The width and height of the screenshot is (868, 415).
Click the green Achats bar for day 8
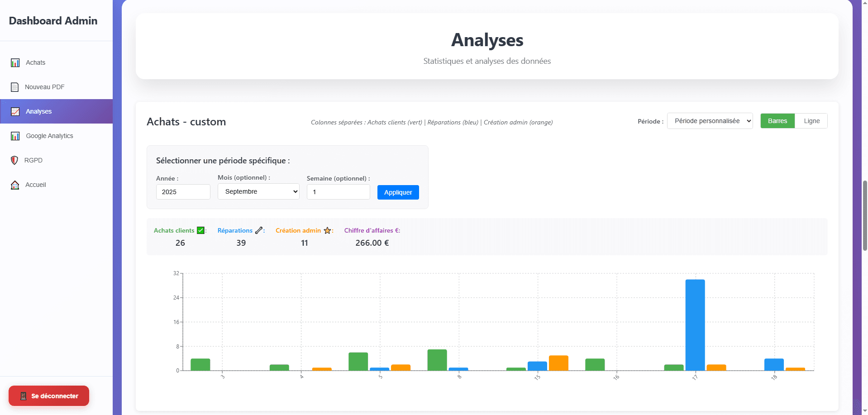(437, 360)
